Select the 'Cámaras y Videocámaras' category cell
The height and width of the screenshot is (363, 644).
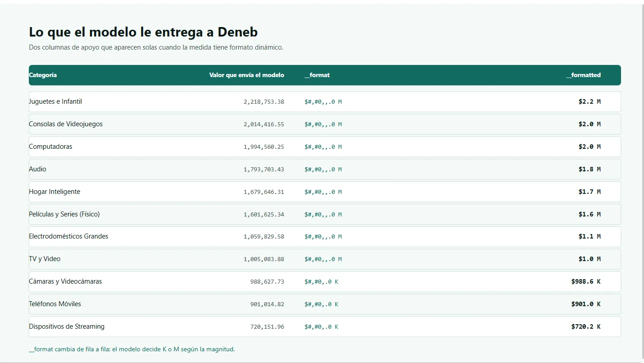coord(65,281)
